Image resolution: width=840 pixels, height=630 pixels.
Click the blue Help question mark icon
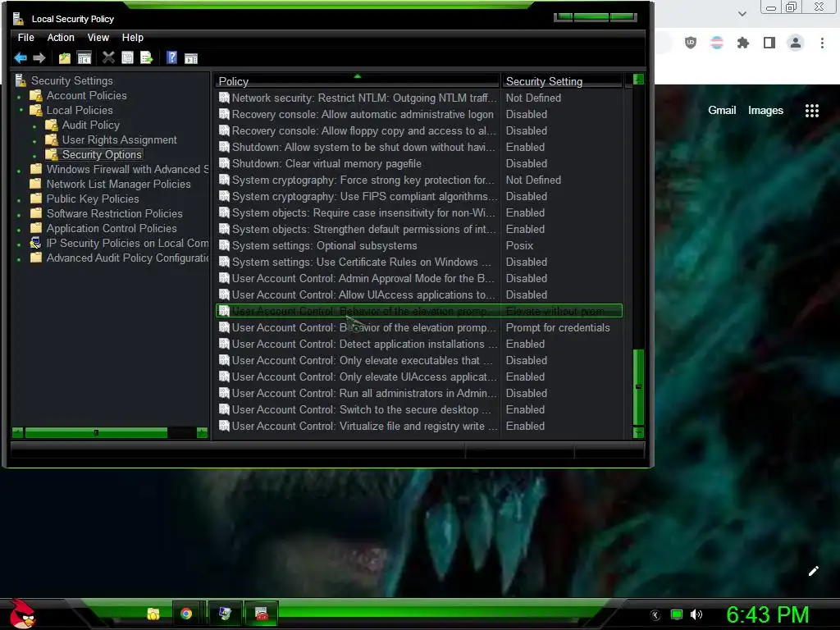click(171, 57)
